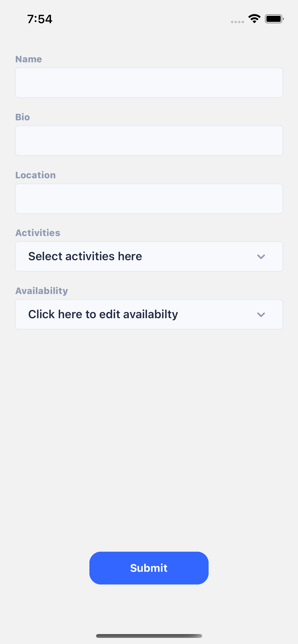The height and width of the screenshot is (644, 298).
Task: Click the Location field label
Action: click(x=36, y=175)
